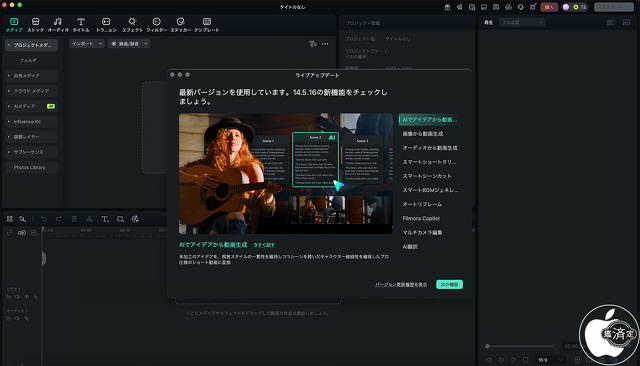Image resolution: width=640 pixels, height=366 pixels.
Task: Select オーディオから動画生成 in feature list
Action: point(430,148)
